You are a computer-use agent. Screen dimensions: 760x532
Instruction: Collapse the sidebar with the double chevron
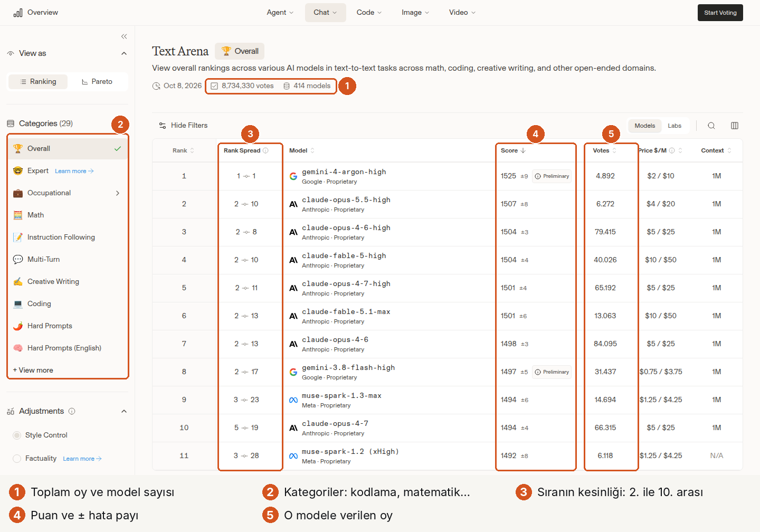coord(124,36)
